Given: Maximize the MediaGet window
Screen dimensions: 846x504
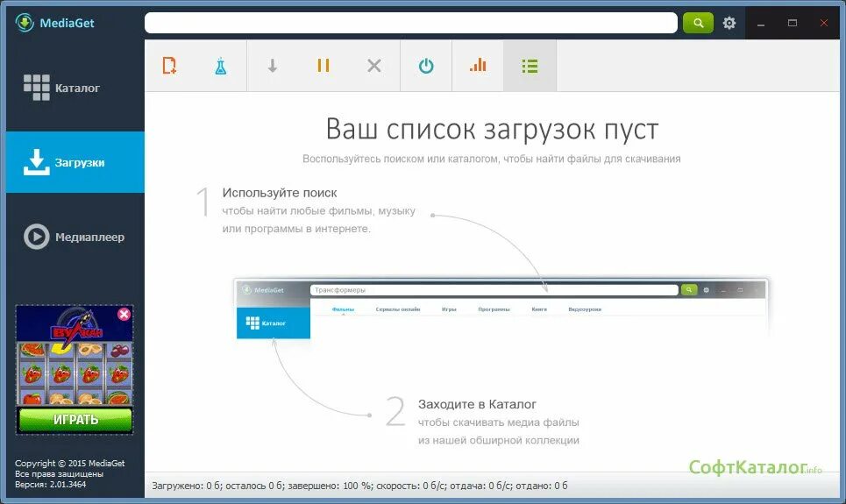Looking at the screenshot, I should 792,23.
